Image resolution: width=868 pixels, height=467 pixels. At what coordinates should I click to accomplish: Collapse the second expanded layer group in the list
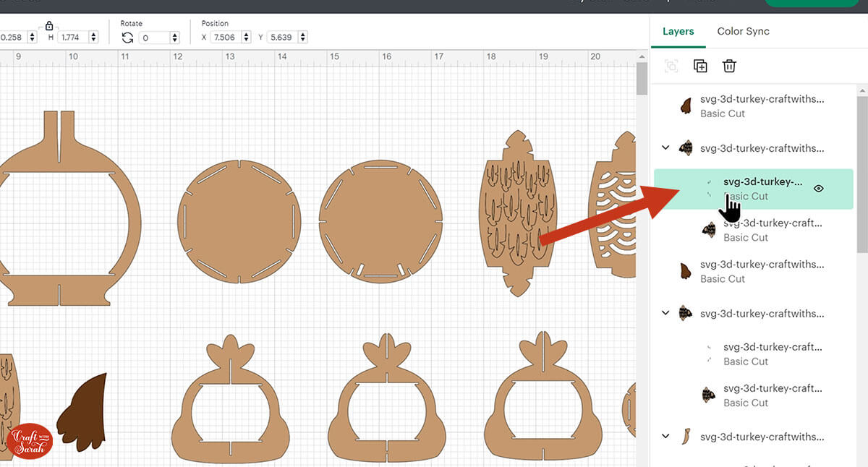(x=665, y=314)
